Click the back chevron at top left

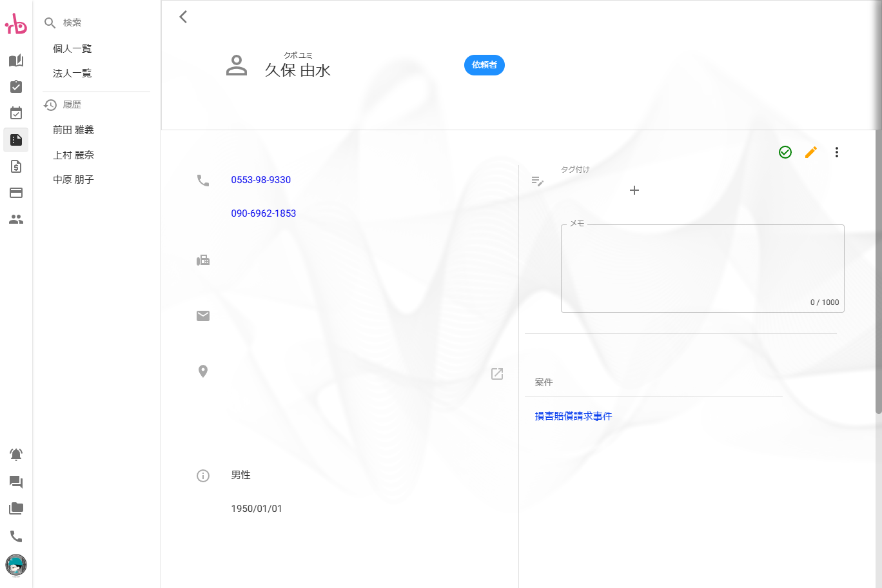(183, 17)
